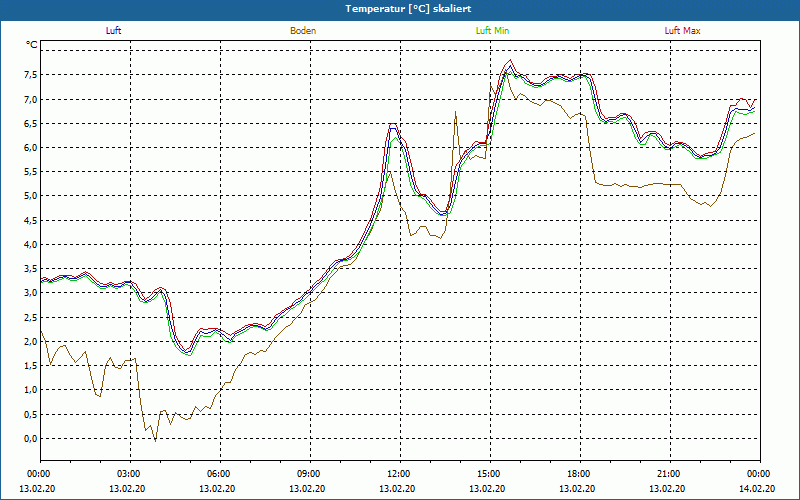This screenshot has width=800, height=500.
Task: Click the 14.02.20 date label
Action: pyautogui.click(x=757, y=488)
